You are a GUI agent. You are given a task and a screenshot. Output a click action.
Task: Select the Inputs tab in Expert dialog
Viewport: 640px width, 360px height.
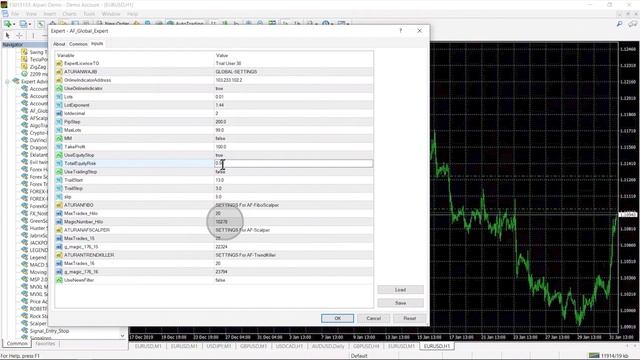(x=97, y=44)
